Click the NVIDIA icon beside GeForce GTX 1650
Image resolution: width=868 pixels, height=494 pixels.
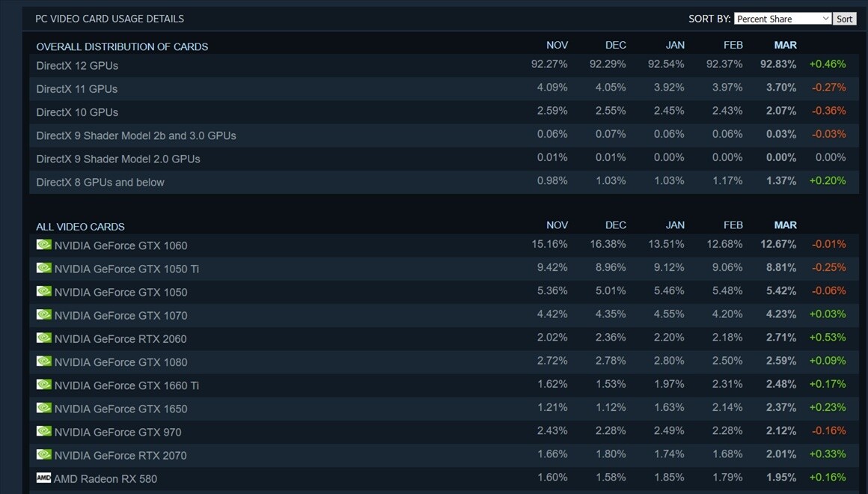point(43,408)
